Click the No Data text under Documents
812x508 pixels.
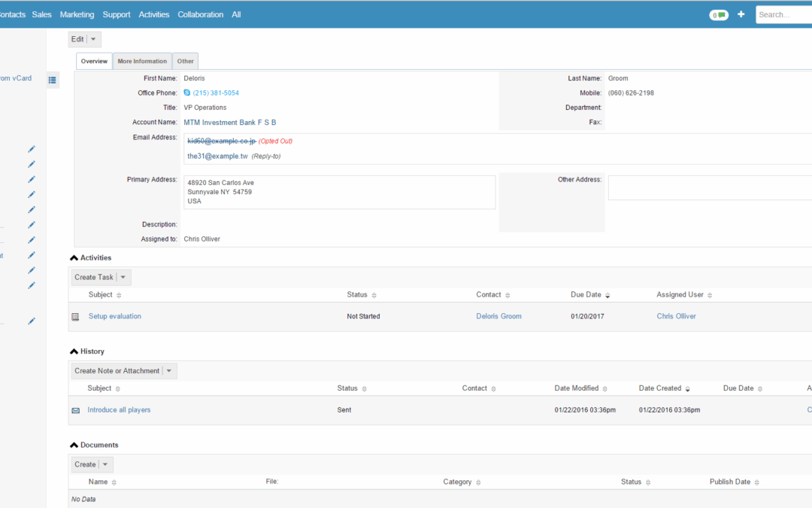pyautogui.click(x=83, y=500)
